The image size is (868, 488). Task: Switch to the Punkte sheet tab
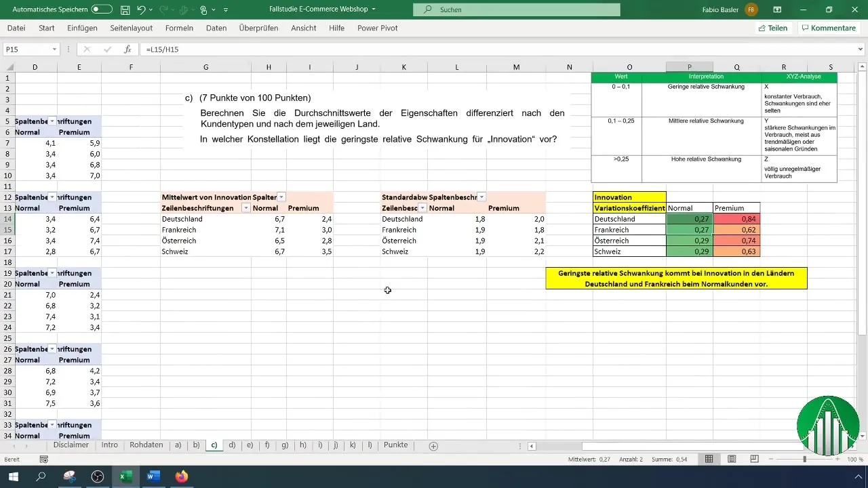click(396, 445)
